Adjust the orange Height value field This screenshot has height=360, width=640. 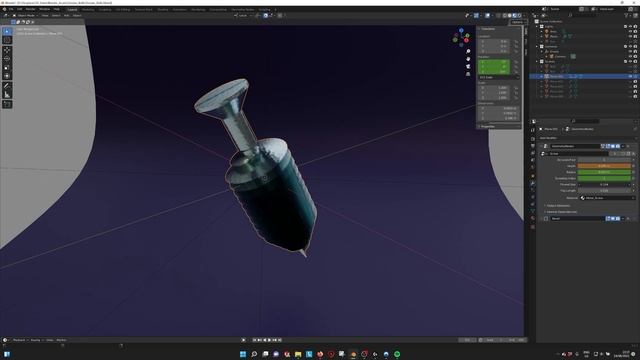tap(604, 166)
